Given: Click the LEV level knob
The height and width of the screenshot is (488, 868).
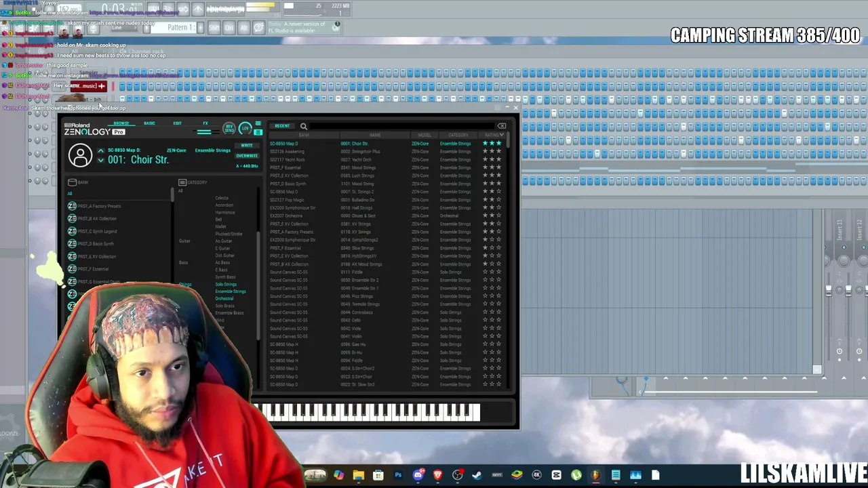Looking at the screenshot, I should coord(245,128).
